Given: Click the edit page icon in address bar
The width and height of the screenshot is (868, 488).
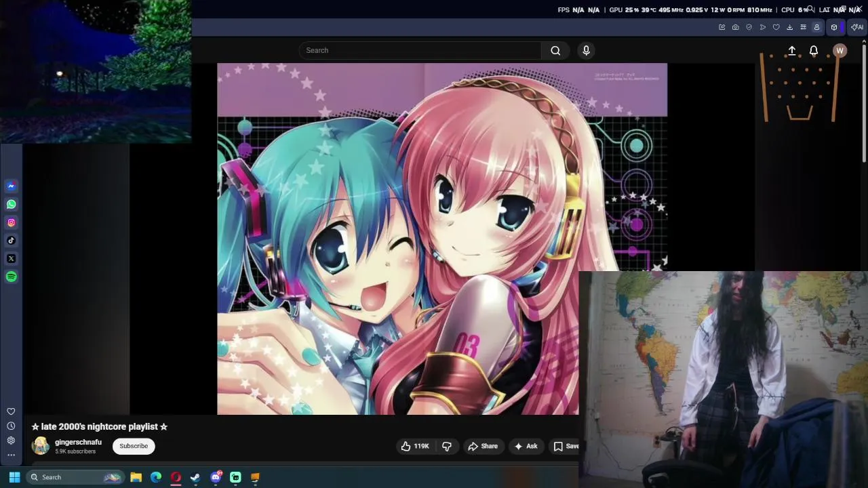Looking at the screenshot, I should [722, 27].
